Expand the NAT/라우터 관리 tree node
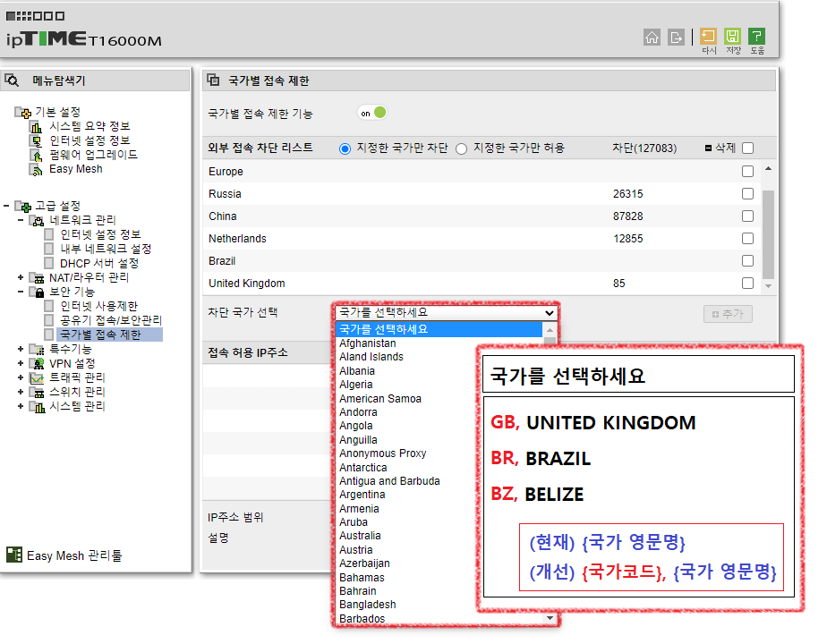Viewport: 827px width, 644px height. (x=20, y=277)
